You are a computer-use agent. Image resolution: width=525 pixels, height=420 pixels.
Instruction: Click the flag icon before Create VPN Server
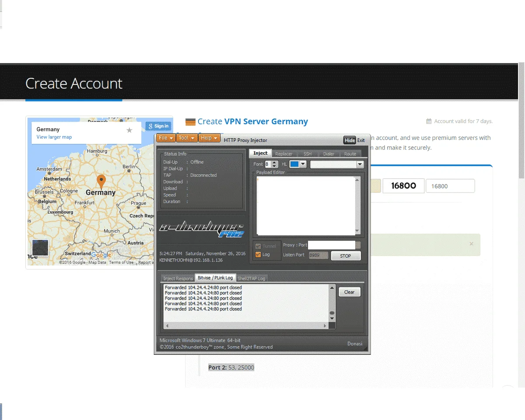point(190,122)
